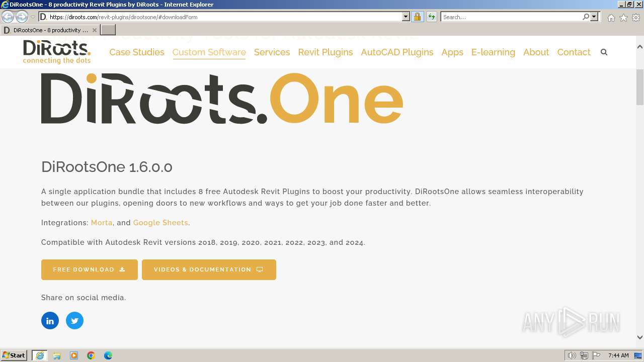
Task: Open the About menu item
Action: tap(536, 52)
